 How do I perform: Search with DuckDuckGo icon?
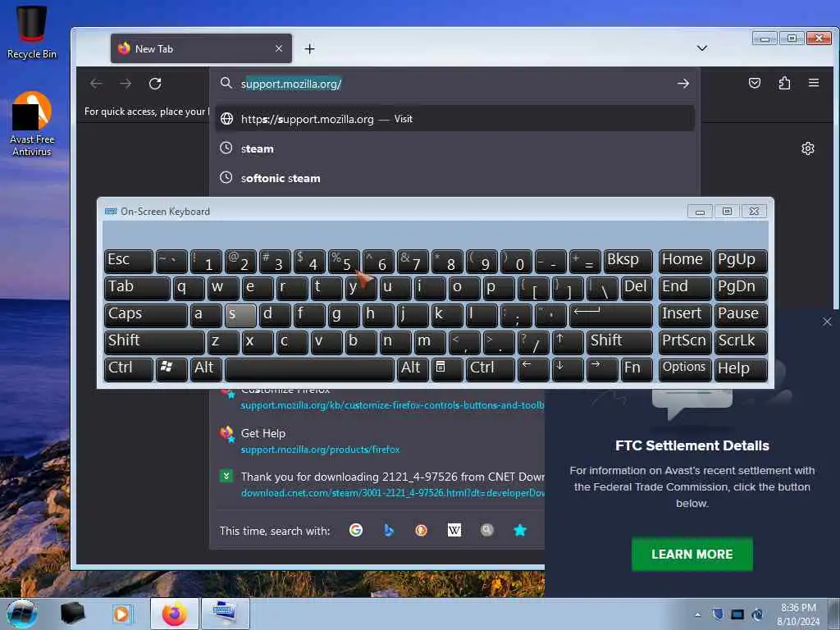point(421,530)
